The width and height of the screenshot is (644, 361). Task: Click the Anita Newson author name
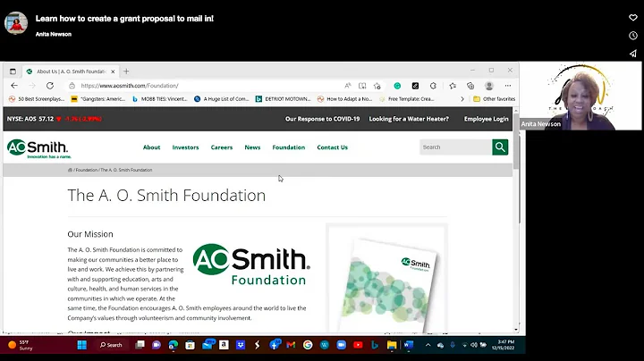click(54, 34)
